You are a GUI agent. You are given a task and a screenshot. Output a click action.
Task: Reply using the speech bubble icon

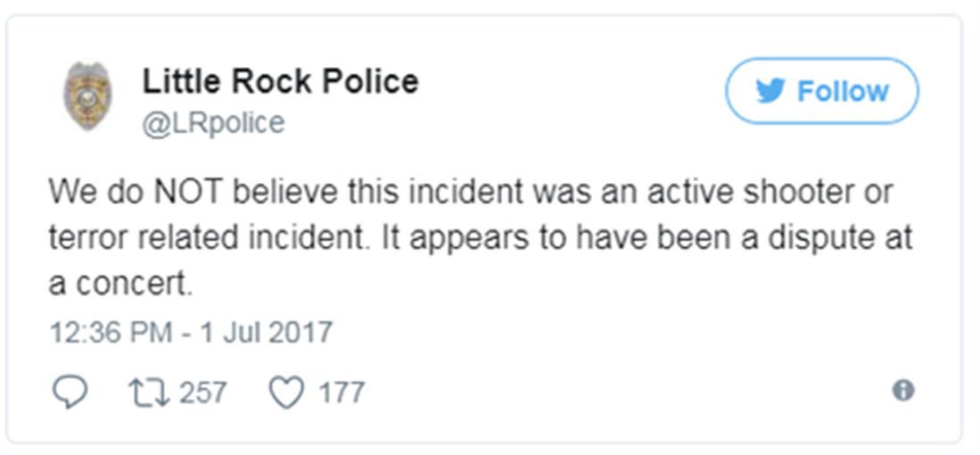70,392
